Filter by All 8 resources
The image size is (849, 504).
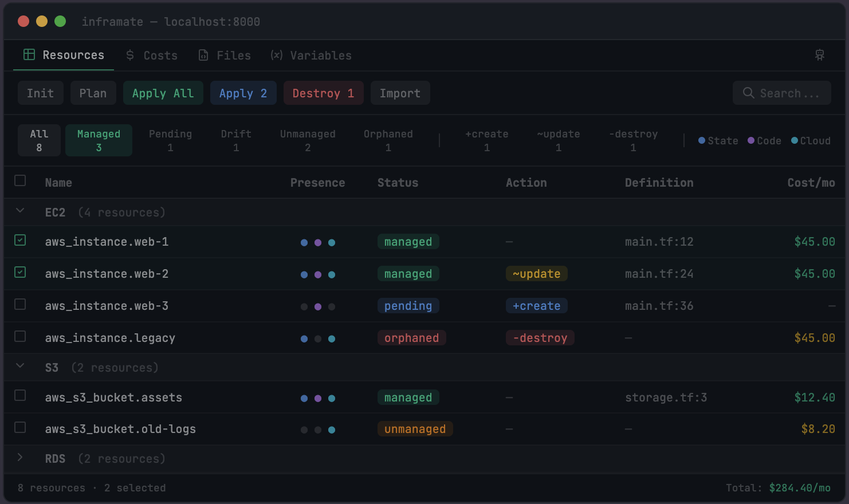[39, 140]
